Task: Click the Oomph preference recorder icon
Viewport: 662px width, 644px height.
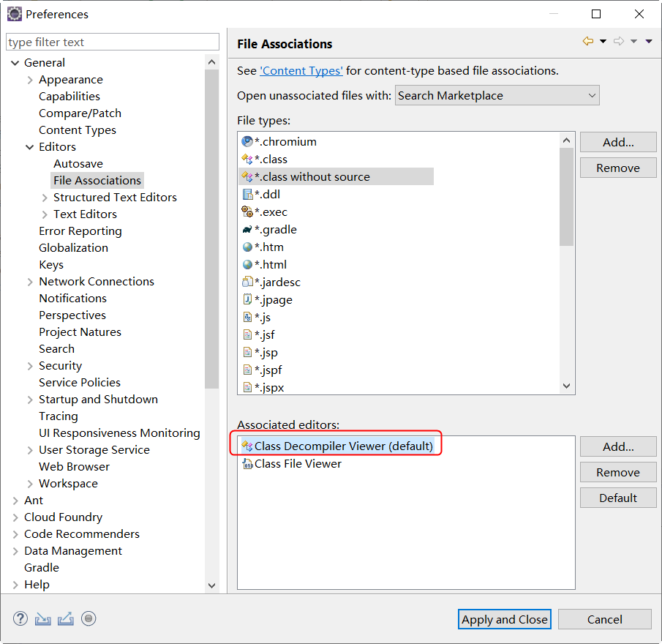Action: click(89, 618)
